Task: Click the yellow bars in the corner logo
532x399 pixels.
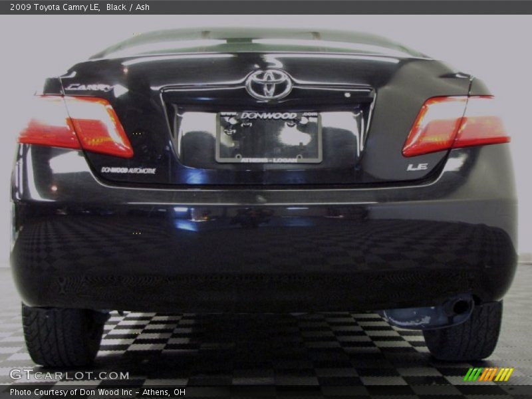Action: point(504,374)
